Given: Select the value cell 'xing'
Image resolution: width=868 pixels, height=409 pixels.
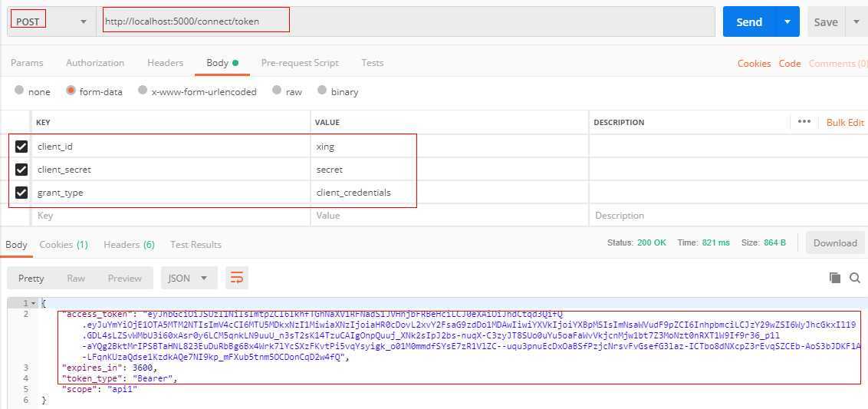Looking at the screenshot, I should click(449, 147).
